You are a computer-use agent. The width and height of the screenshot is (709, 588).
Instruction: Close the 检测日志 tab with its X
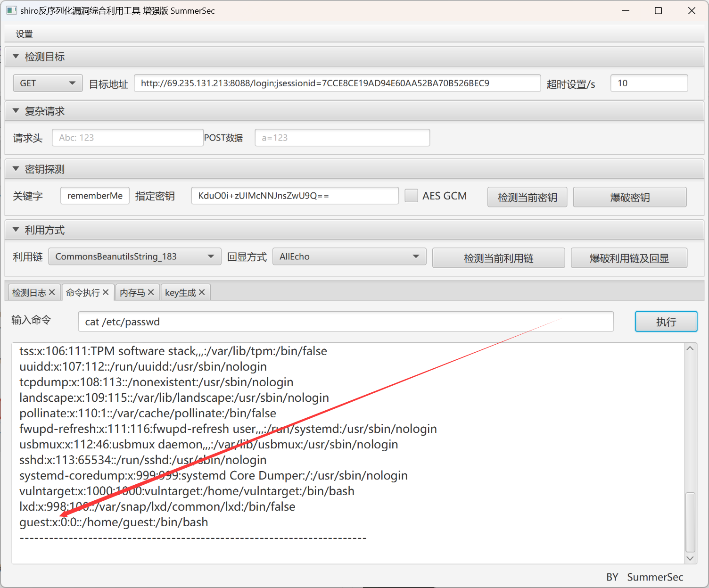coord(52,292)
